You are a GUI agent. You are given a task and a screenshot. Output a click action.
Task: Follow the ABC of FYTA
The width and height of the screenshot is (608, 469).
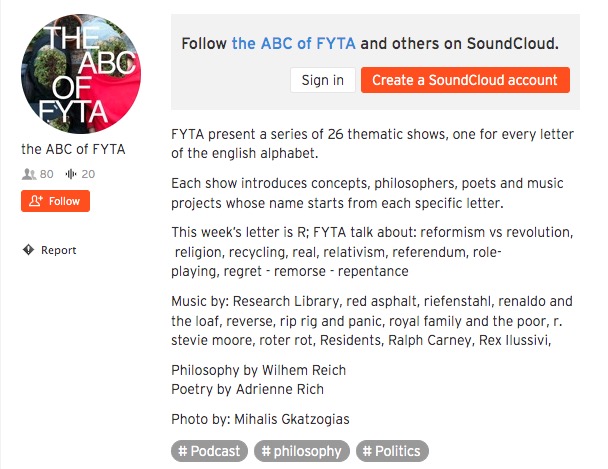click(55, 201)
